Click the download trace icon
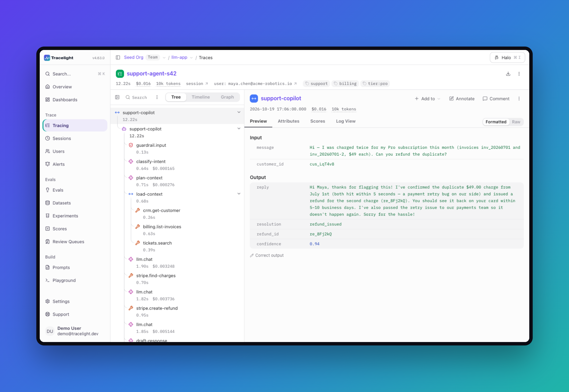Screen dimensions: 569x392 tap(508, 74)
